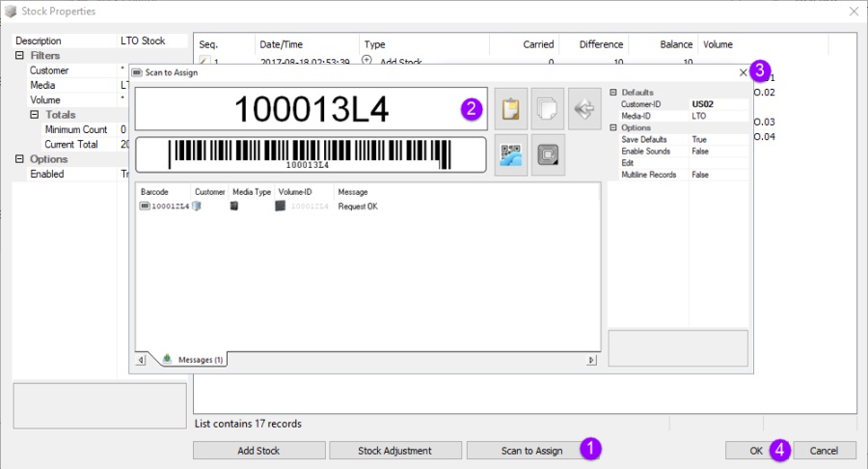
Task: Click the green Messages tab icon
Action: 167,359
